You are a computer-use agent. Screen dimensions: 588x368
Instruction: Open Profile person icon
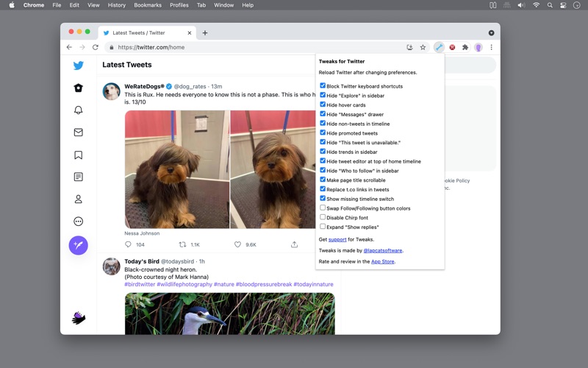(x=79, y=199)
